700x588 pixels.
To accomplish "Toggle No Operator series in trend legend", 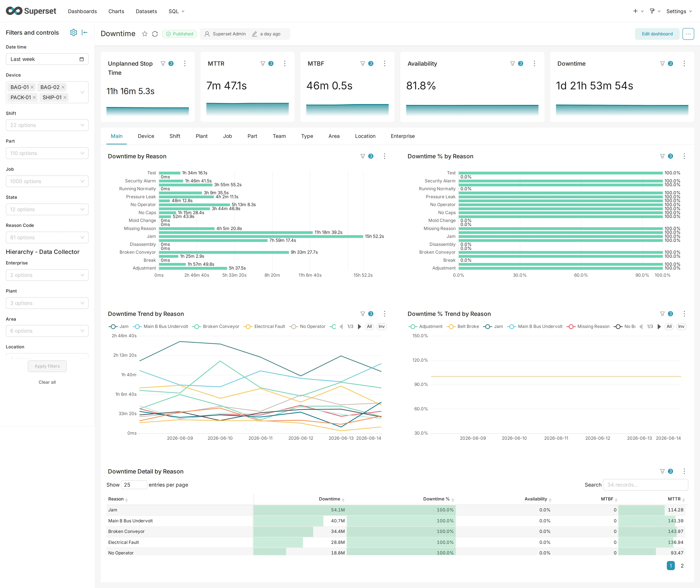I will click(x=307, y=326).
